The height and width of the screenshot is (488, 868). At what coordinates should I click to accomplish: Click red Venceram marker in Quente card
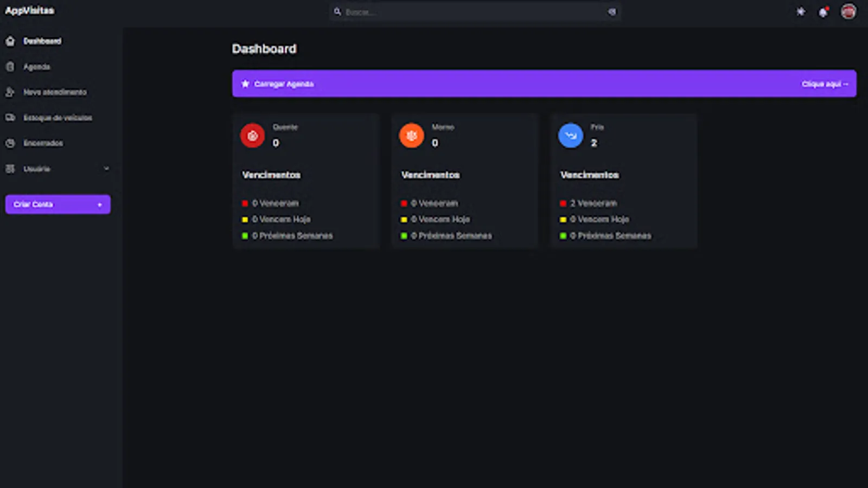click(x=245, y=203)
